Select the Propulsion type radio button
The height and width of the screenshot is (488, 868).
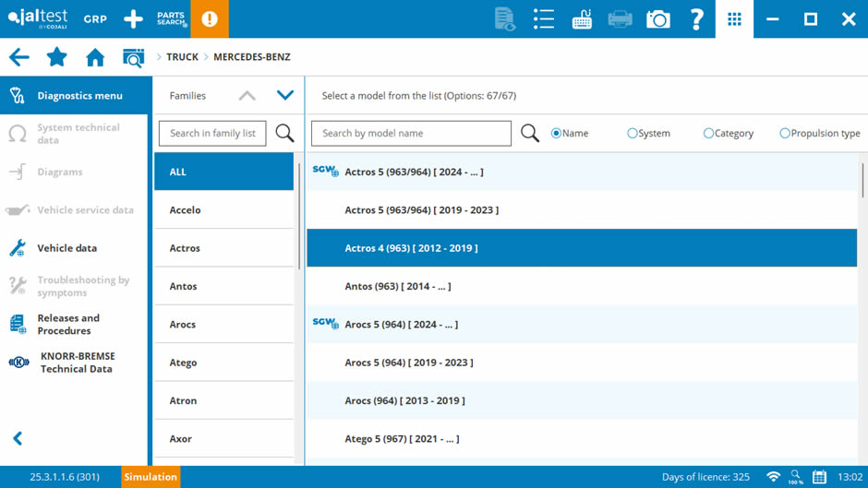[785, 134]
